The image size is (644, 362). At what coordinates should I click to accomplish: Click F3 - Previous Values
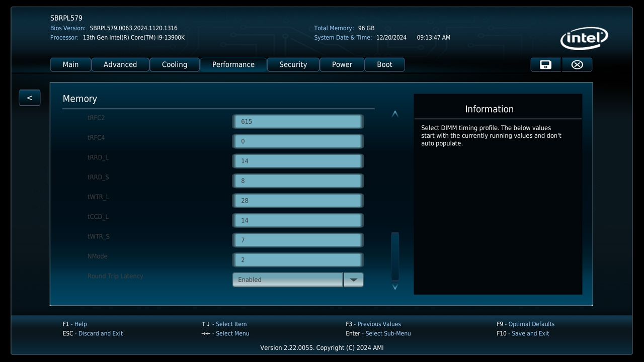click(373, 324)
